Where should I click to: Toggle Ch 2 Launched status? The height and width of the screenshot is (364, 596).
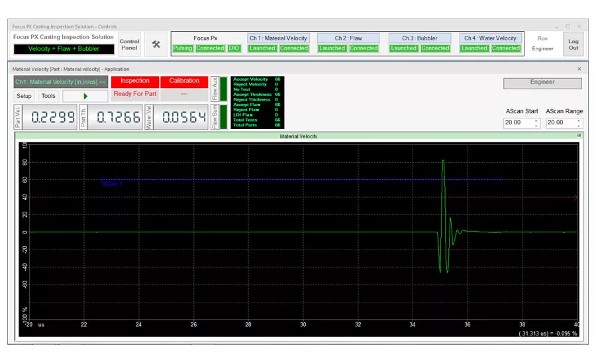point(332,48)
